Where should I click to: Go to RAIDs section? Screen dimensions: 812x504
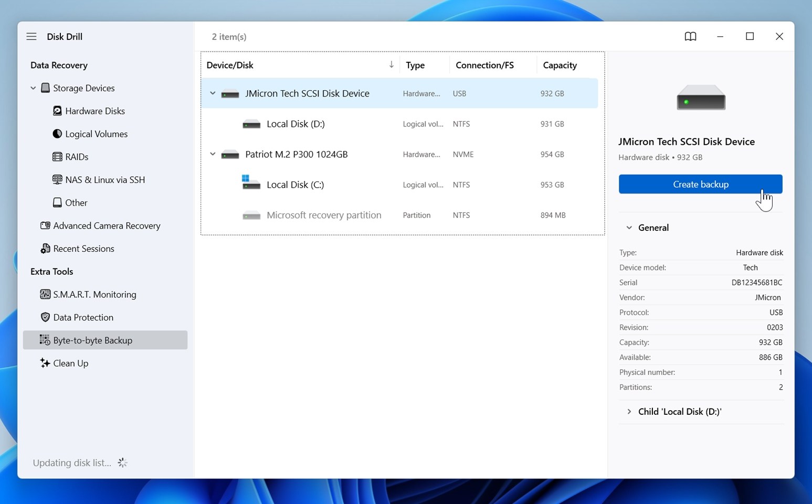pyautogui.click(x=77, y=157)
